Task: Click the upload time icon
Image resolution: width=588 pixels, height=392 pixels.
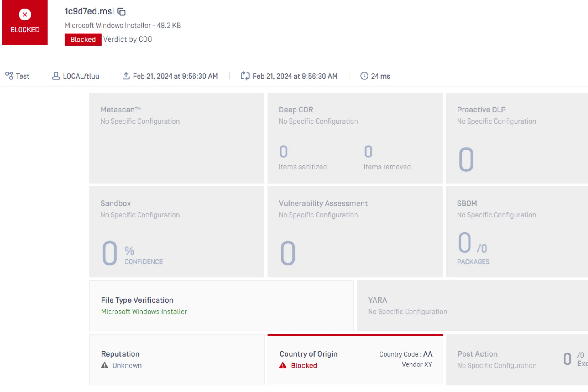Action: point(126,76)
